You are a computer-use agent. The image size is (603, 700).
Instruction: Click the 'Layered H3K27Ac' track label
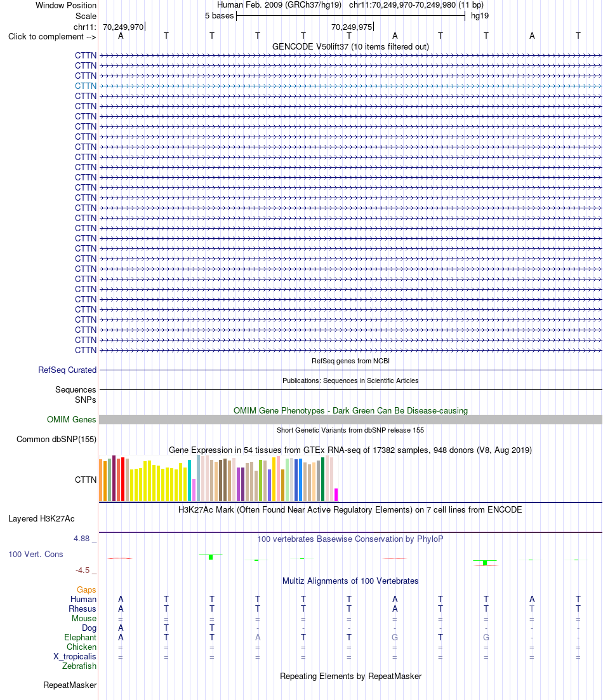tap(41, 519)
